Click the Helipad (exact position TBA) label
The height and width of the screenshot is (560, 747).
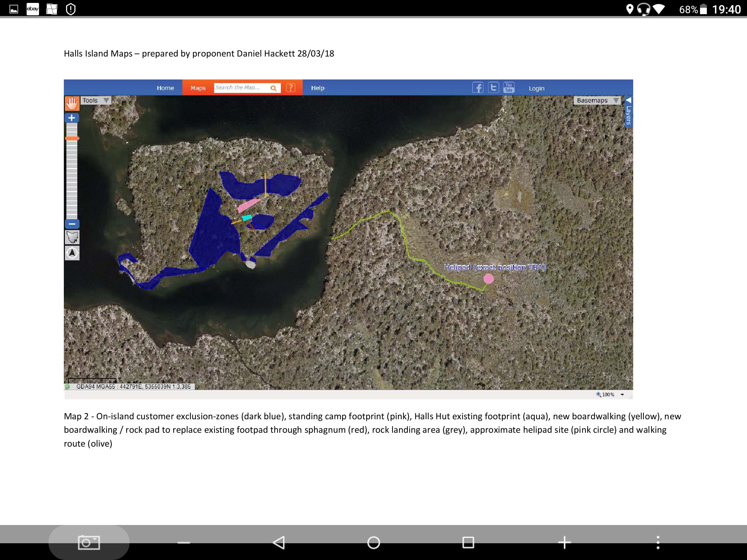(x=495, y=267)
